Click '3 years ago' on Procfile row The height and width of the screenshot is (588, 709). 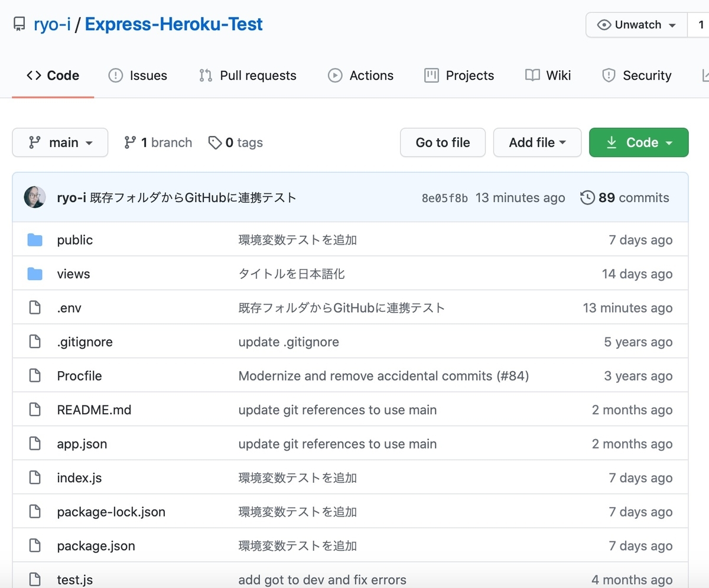pyautogui.click(x=638, y=376)
